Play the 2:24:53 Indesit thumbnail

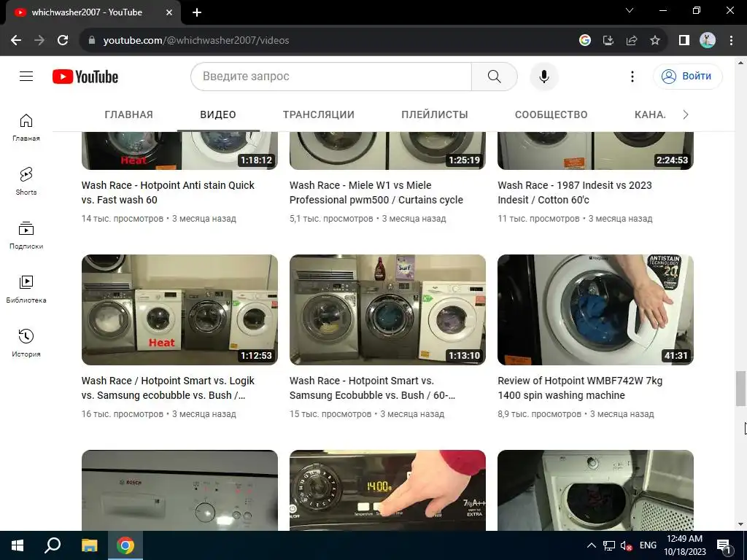pyautogui.click(x=595, y=150)
